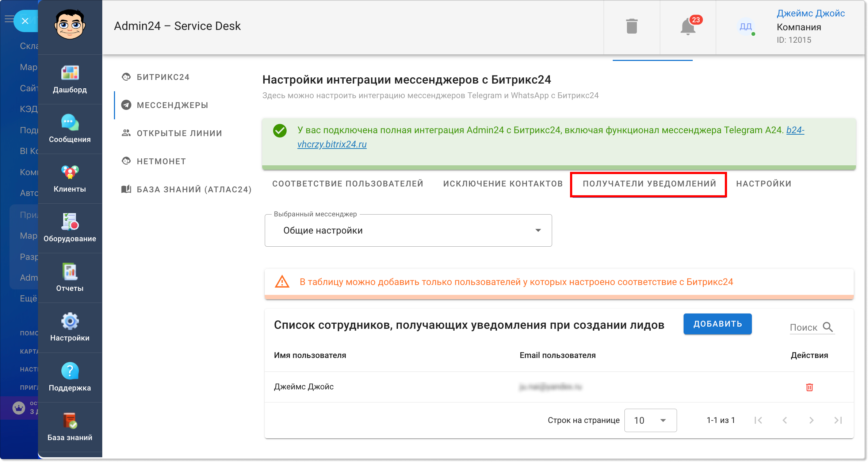Expand the Выбранный мессенджер dropdown
Viewport: 868px width, 462px height.
tap(408, 230)
